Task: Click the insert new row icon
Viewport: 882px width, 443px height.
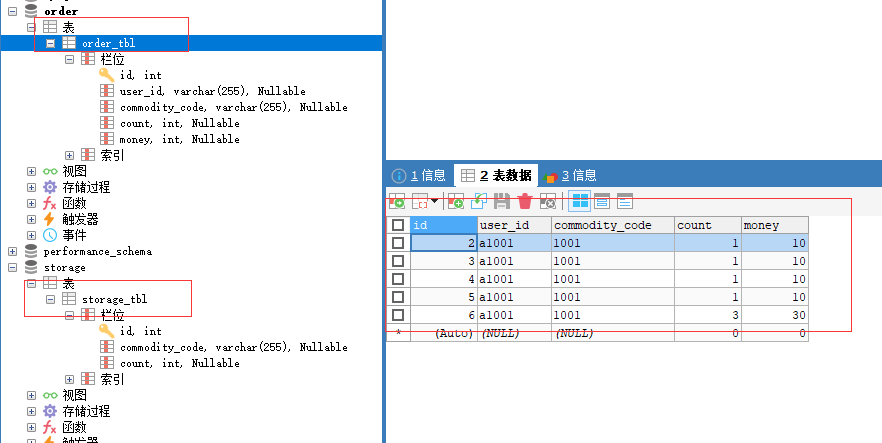Action: click(456, 201)
